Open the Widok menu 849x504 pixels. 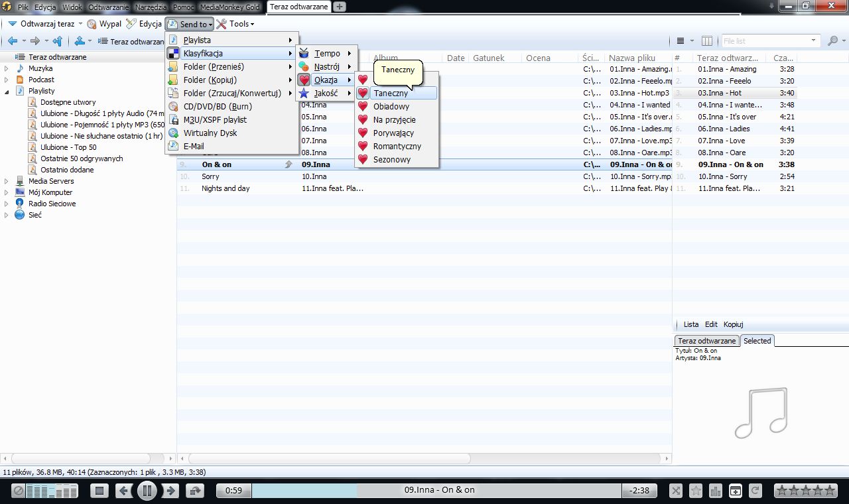click(x=72, y=7)
